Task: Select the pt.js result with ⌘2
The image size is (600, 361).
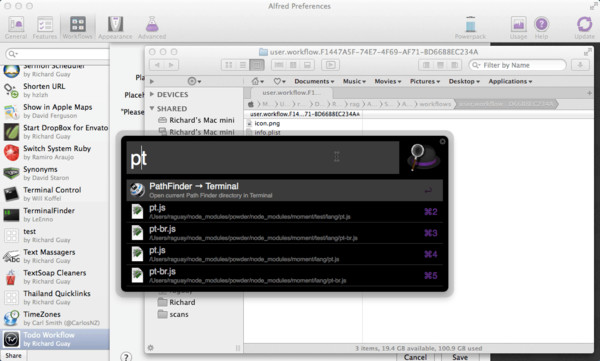Action: pos(285,212)
